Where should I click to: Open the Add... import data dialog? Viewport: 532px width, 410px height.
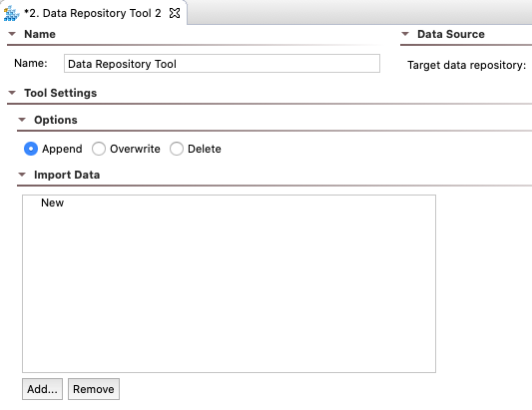[x=42, y=389]
